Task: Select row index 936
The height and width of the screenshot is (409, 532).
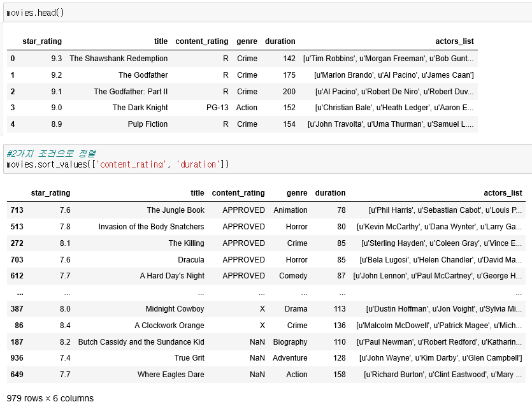Action: click(17, 358)
